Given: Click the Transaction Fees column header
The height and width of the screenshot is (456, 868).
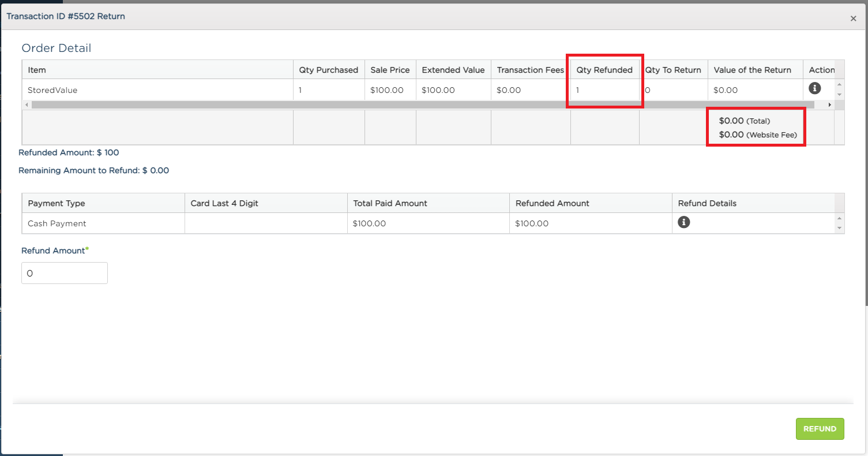Looking at the screenshot, I should [x=531, y=70].
